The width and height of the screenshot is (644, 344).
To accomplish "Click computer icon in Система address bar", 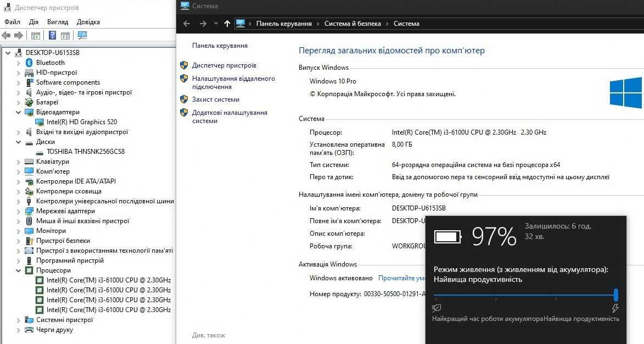I will [x=240, y=24].
